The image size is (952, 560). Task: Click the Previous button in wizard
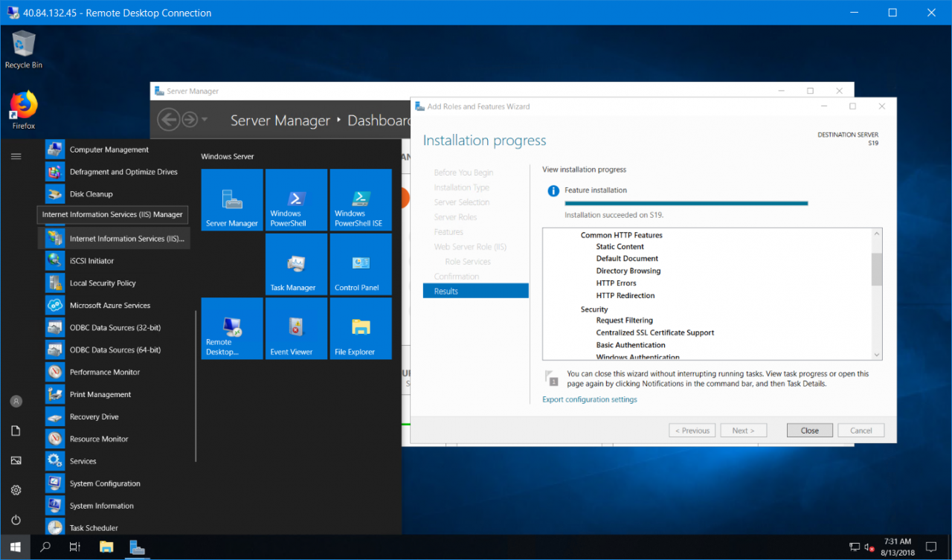(x=692, y=431)
